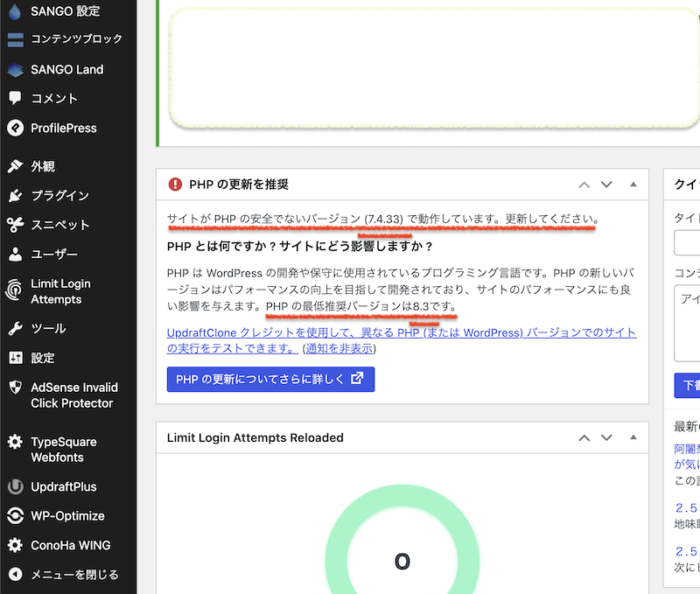Click the メニューを閉じる collapse arrow icon
Image resolution: width=700 pixels, height=594 pixels.
point(15,574)
